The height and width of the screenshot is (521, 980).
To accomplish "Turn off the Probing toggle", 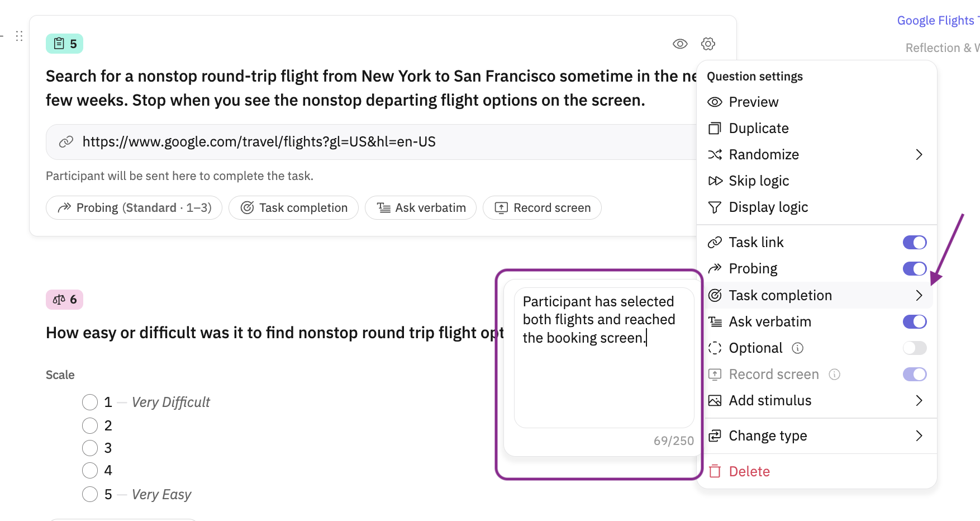I will (915, 269).
